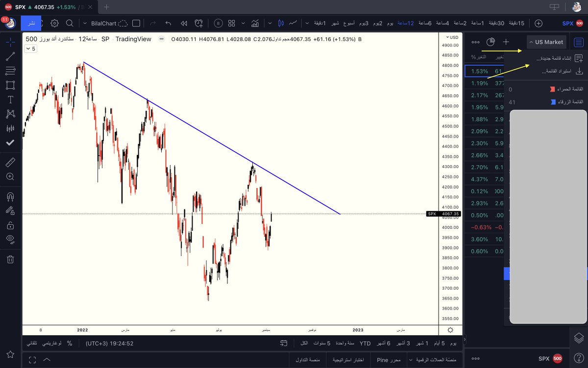Select the ruler measure tool
The height and width of the screenshot is (368, 588).
(10, 162)
